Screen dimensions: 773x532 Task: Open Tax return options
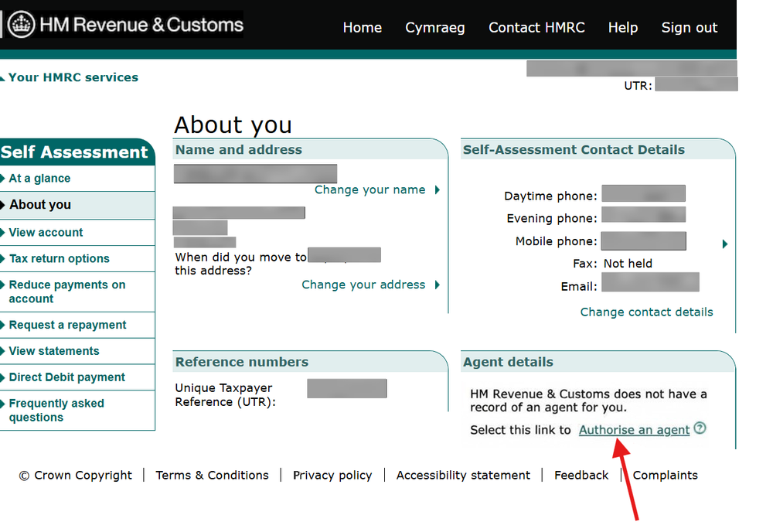[60, 258]
